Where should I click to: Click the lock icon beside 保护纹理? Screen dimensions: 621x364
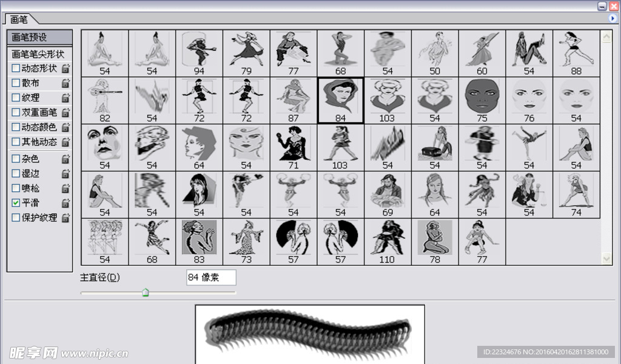click(x=65, y=218)
